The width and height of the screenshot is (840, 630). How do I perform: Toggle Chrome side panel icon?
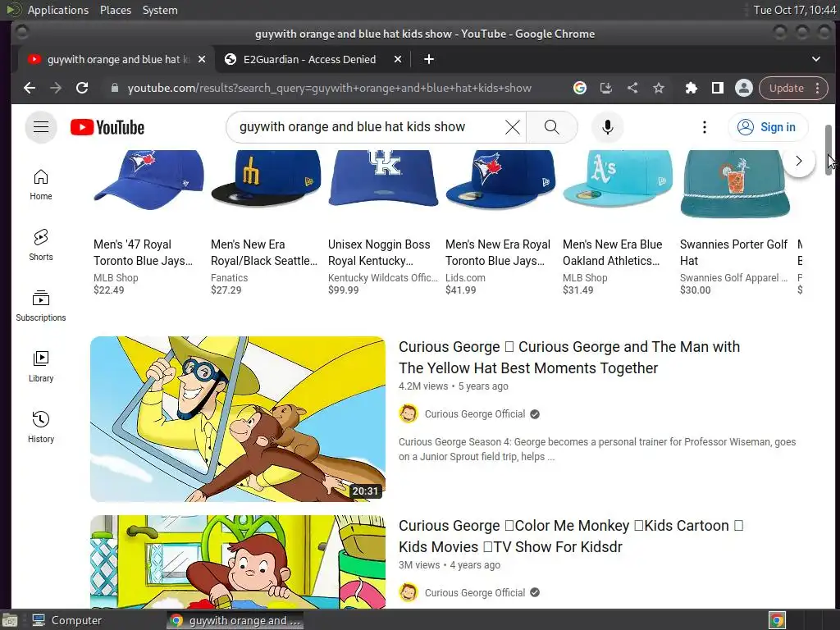(717, 88)
